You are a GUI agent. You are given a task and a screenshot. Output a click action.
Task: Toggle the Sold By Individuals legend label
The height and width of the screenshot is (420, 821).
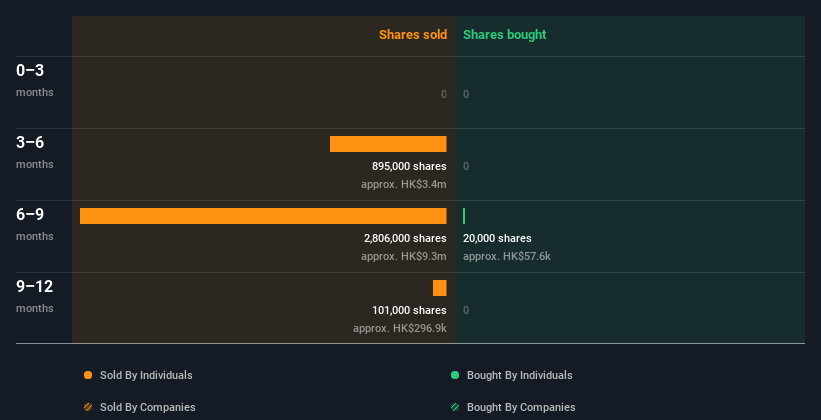tap(146, 375)
